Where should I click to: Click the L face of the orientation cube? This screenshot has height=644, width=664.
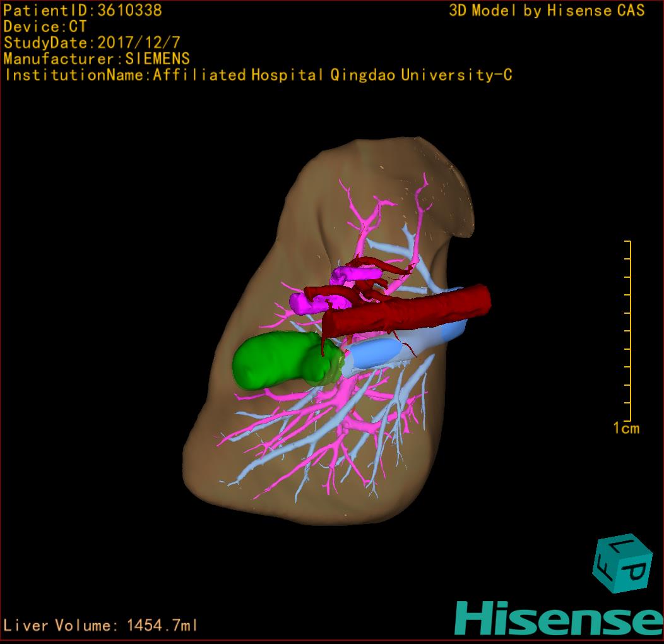click(621, 546)
